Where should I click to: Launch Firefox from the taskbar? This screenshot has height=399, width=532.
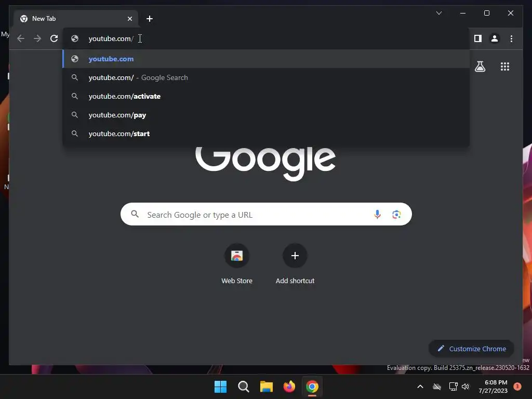pyautogui.click(x=289, y=387)
